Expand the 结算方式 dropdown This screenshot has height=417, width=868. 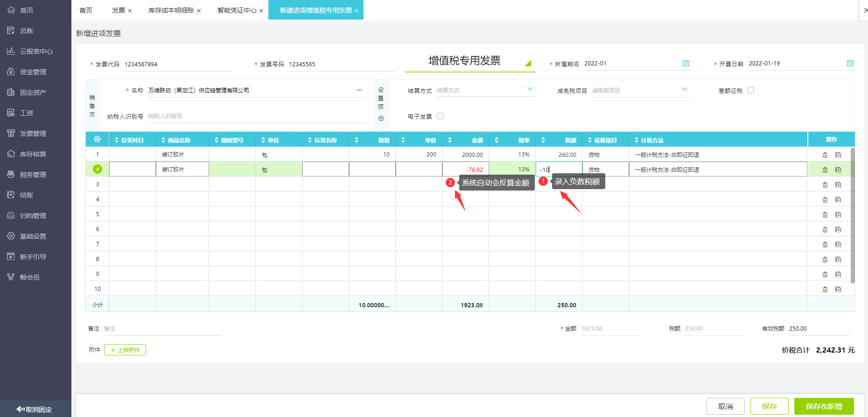point(530,89)
